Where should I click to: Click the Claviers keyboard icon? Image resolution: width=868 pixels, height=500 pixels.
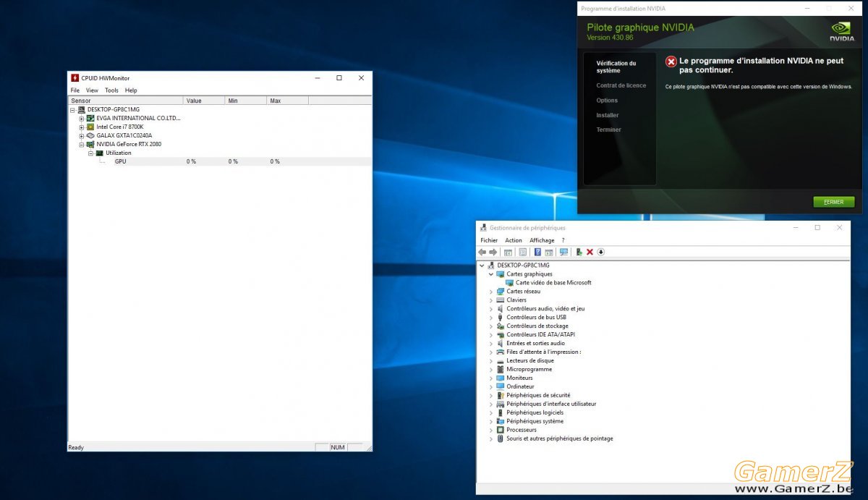pyautogui.click(x=501, y=300)
